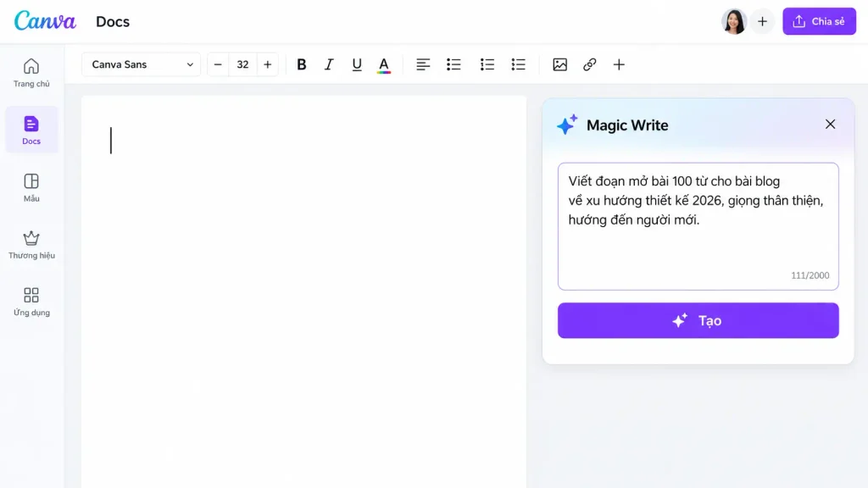868x488 pixels.
Task: Click the Magic Write sparkle icon
Action: (567, 125)
